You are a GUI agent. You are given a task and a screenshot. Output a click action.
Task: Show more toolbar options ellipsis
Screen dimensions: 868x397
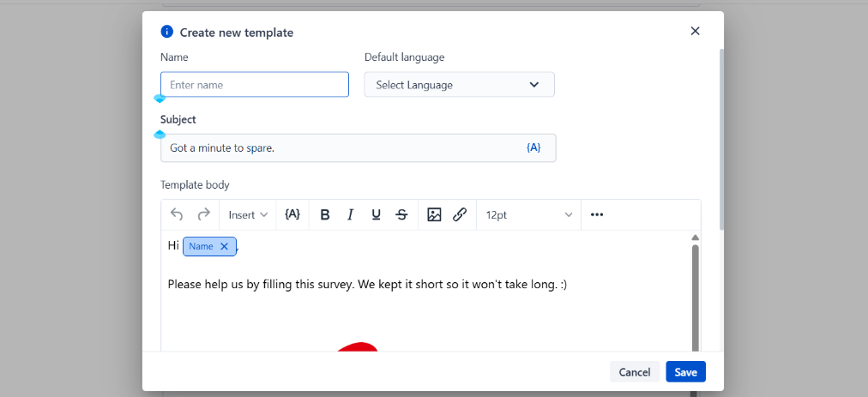(597, 215)
